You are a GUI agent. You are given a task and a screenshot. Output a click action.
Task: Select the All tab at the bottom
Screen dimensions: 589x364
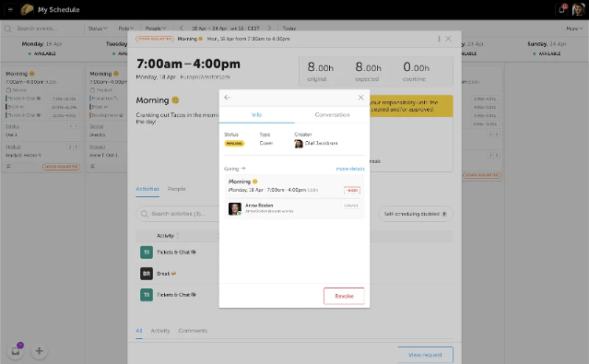(139, 331)
